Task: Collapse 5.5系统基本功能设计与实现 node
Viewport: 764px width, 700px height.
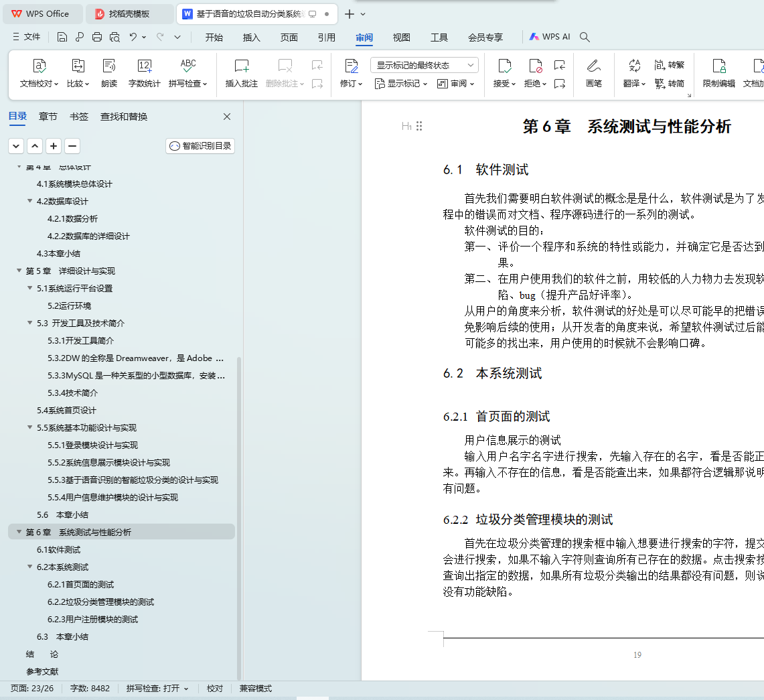Action: click(x=29, y=427)
